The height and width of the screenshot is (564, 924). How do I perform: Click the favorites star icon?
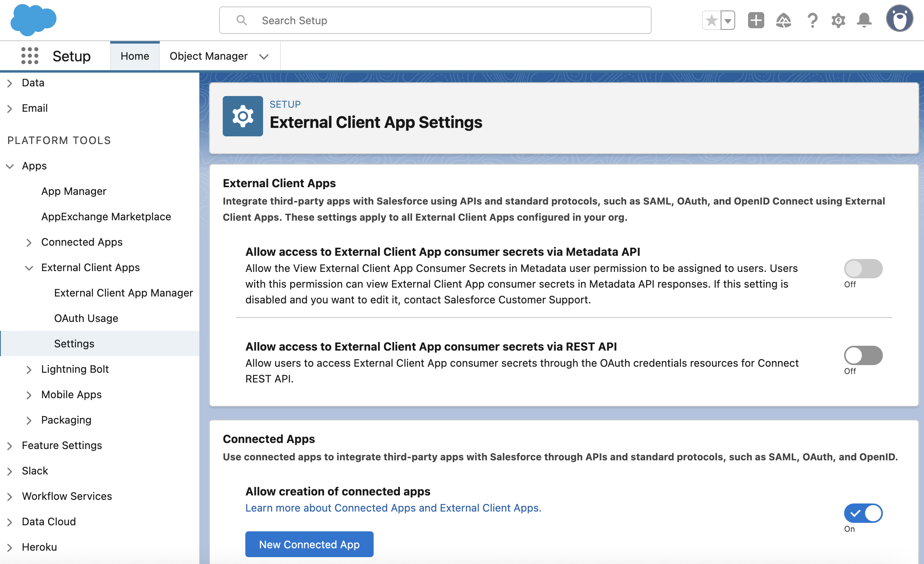(711, 20)
